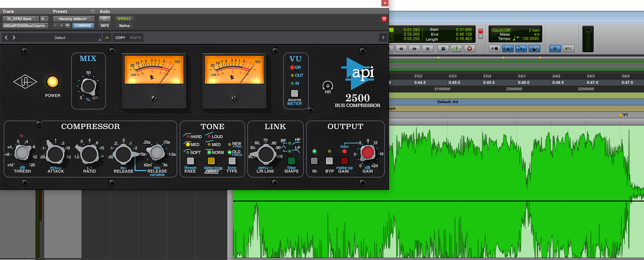Toggle the plugin BYPASS button
Image resolution: width=644 pixels, height=260 pixels.
click(x=124, y=19)
